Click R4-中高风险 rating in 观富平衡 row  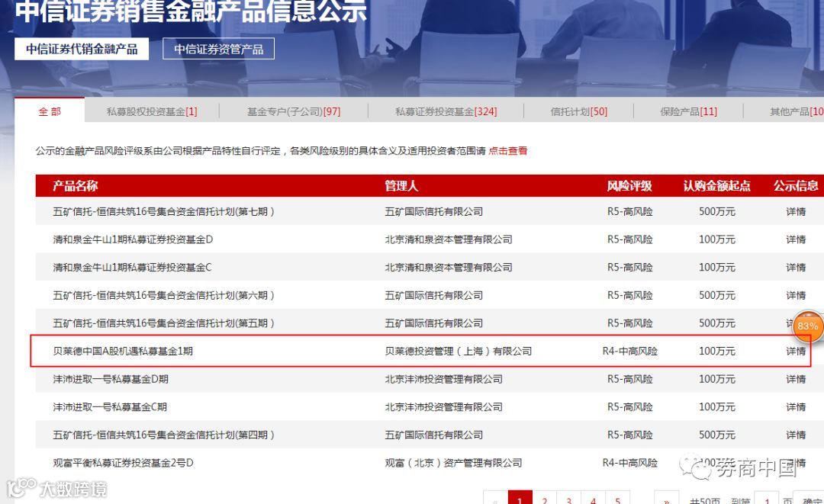point(629,463)
